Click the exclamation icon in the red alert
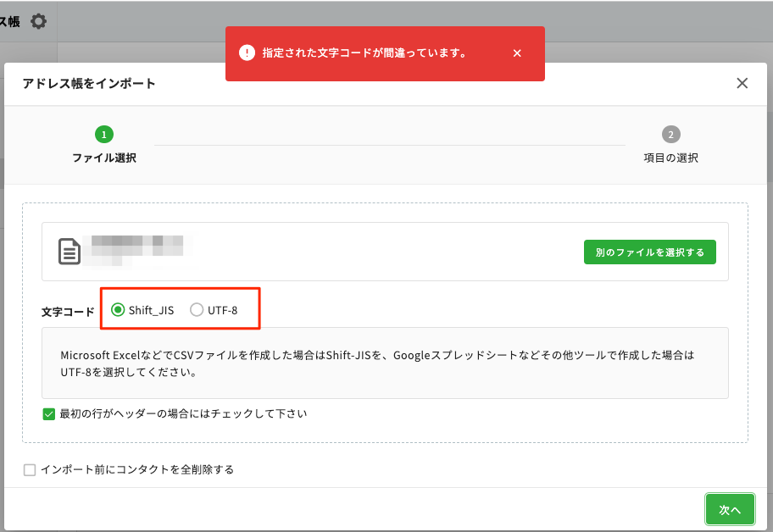773x532 pixels. coord(247,53)
